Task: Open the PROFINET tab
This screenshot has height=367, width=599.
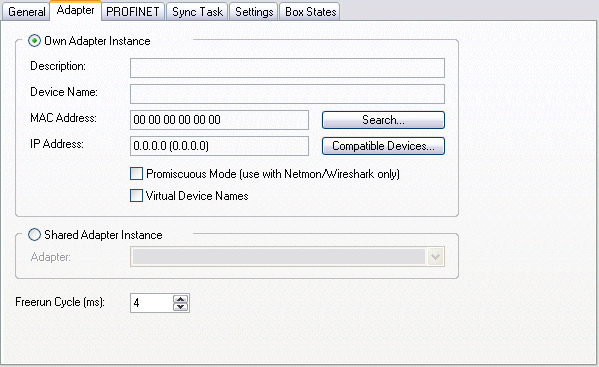Action: click(133, 12)
